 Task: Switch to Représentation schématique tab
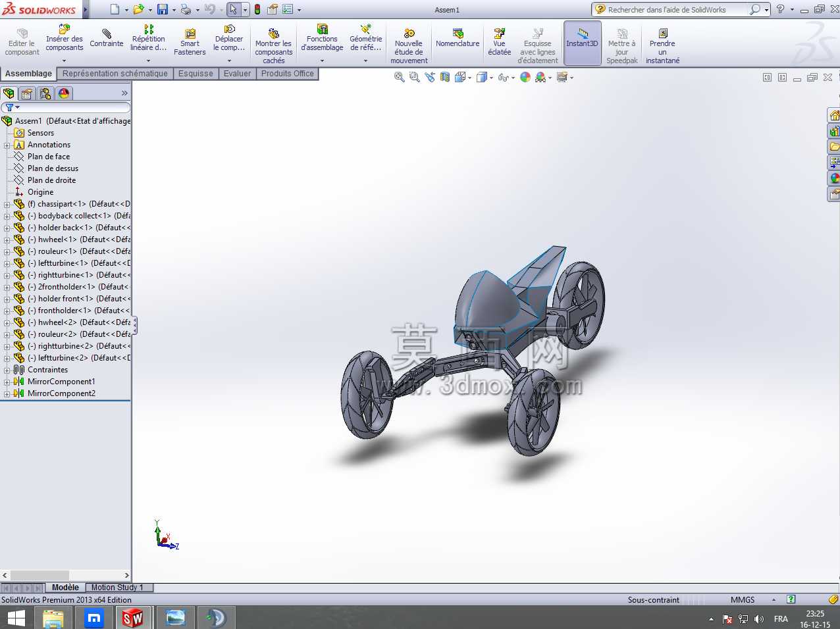point(115,74)
